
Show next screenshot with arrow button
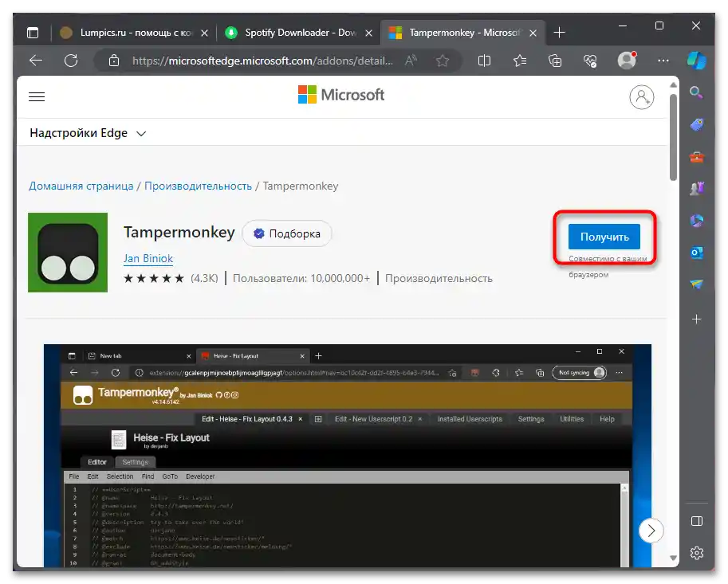click(x=651, y=530)
